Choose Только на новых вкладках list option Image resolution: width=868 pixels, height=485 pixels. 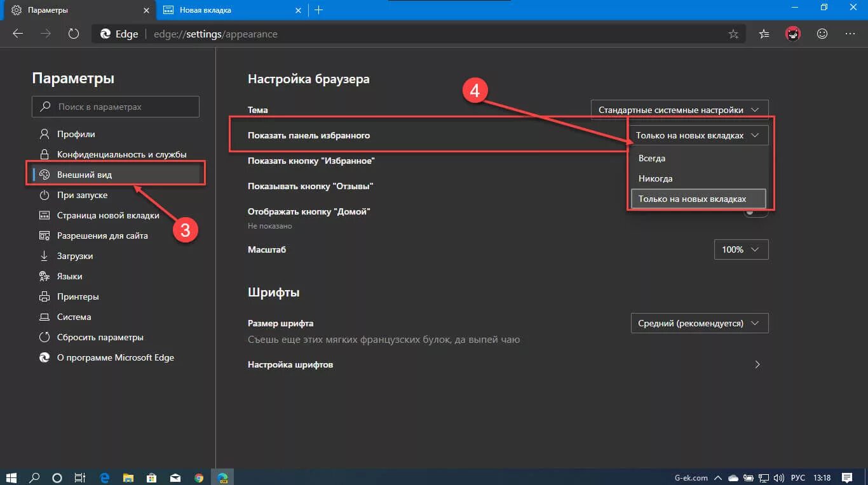(698, 199)
